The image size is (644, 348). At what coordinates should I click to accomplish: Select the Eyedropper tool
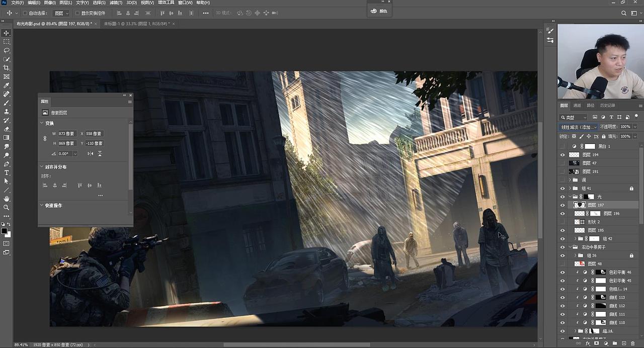(7, 85)
